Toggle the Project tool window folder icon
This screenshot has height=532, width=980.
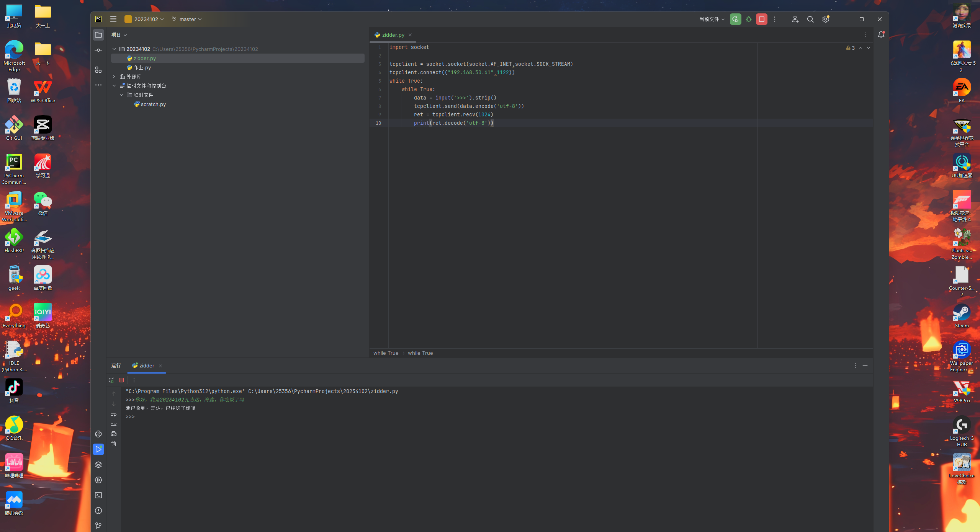click(98, 35)
